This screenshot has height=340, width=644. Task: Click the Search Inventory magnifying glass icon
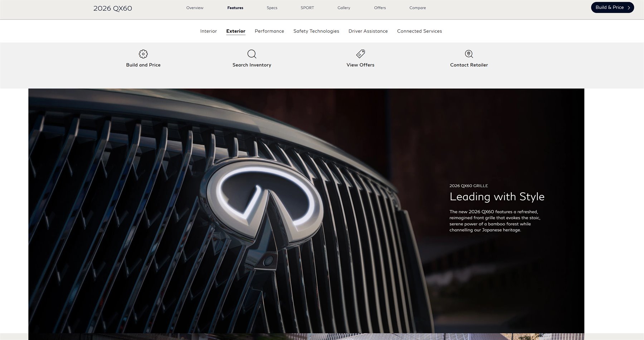252,54
